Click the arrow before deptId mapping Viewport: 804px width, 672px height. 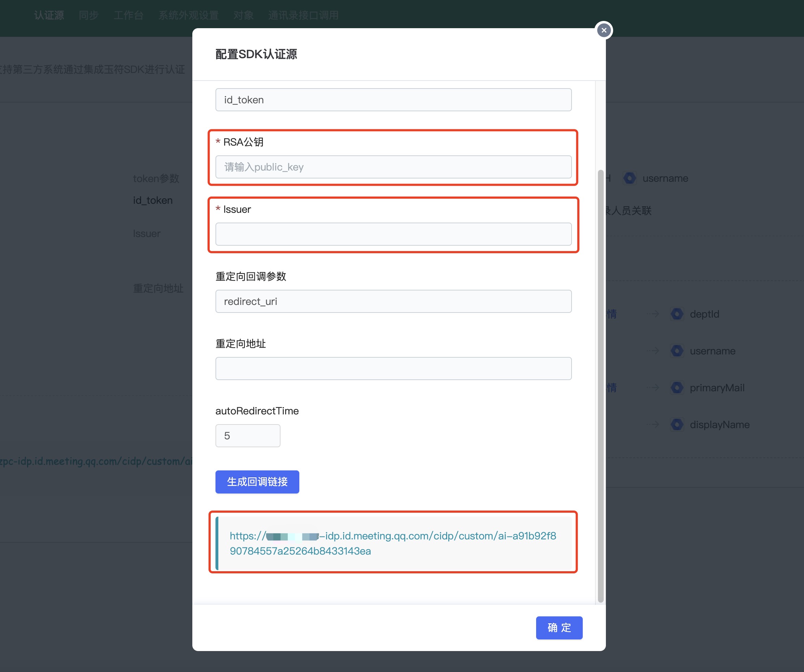point(653,314)
